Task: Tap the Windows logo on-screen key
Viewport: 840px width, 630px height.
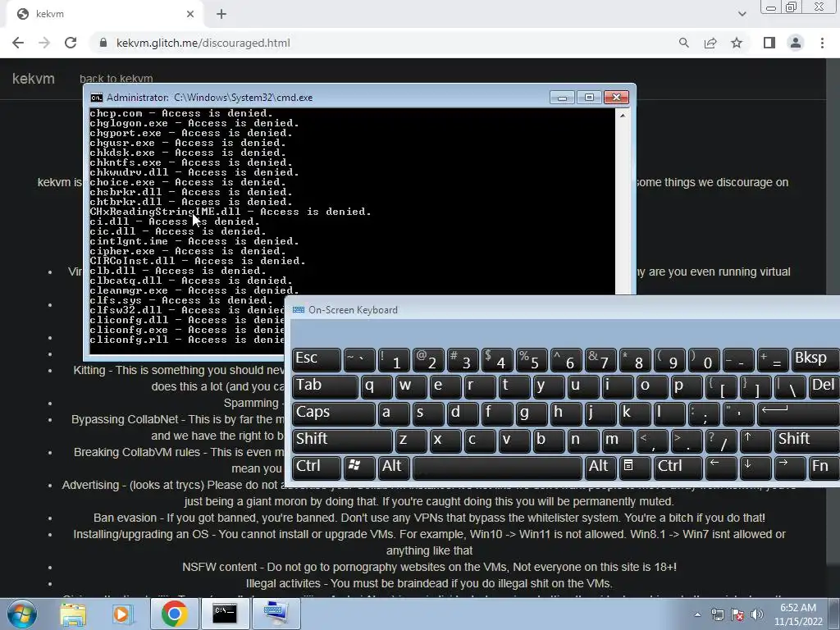Action: point(359,467)
